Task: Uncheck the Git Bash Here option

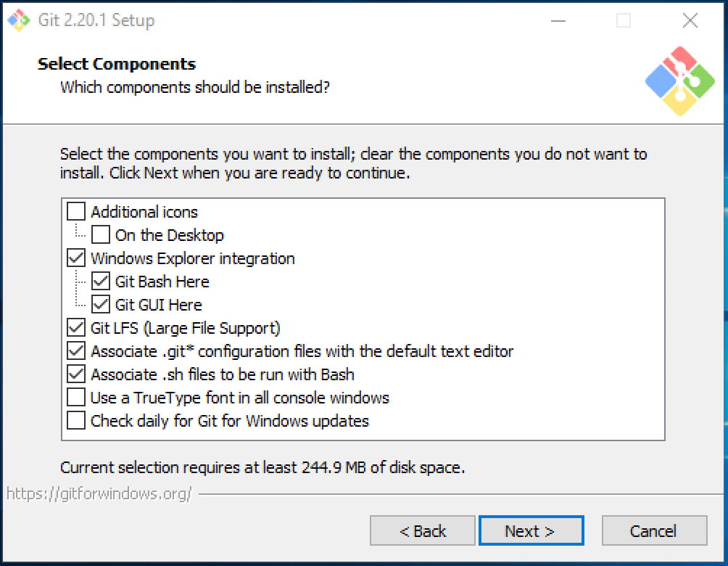Action: coord(99,281)
